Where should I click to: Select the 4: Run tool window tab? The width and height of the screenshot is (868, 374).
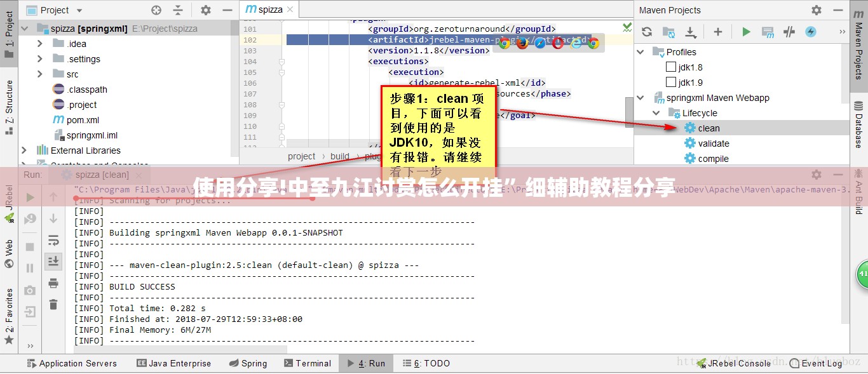pyautogui.click(x=365, y=363)
